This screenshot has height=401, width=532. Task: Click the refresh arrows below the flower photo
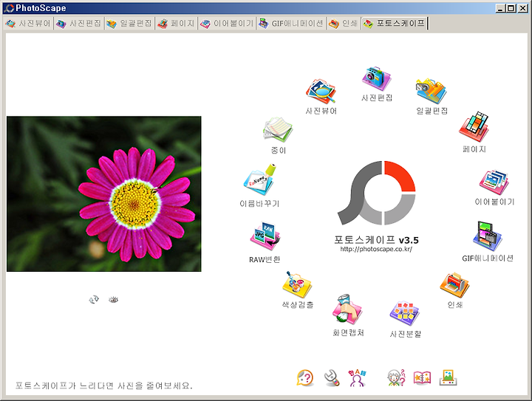[94, 300]
